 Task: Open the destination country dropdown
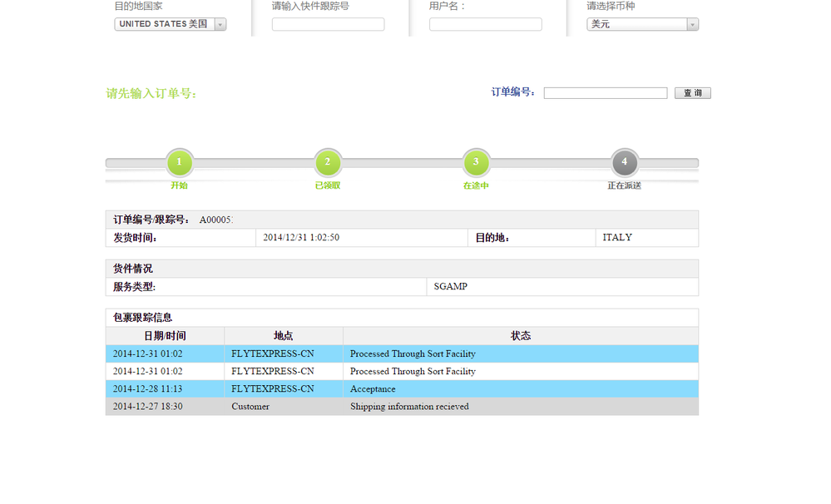tap(171, 24)
